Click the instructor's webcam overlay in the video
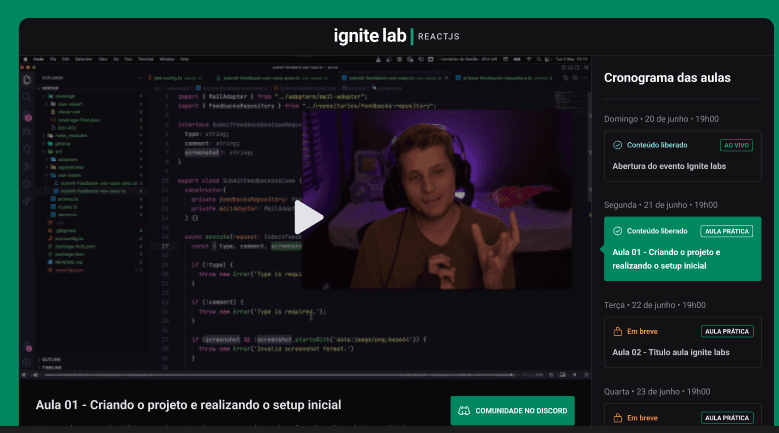Screen dimensions: 779x433 click(437, 200)
